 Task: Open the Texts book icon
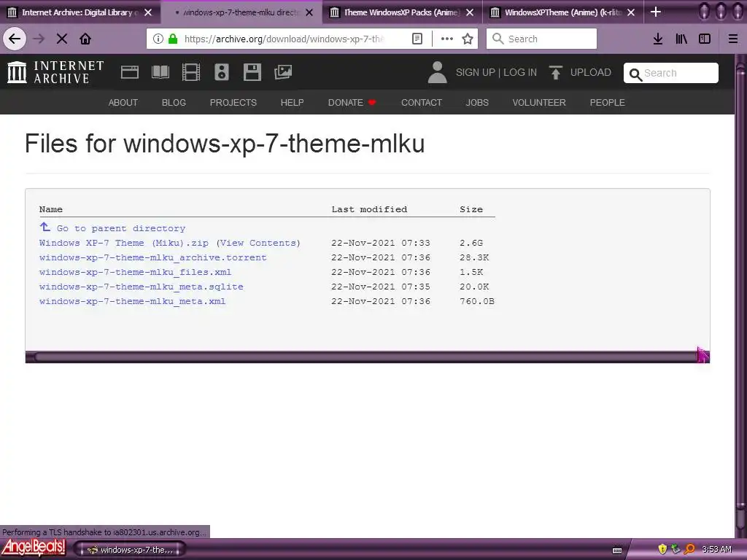tap(160, 72)
